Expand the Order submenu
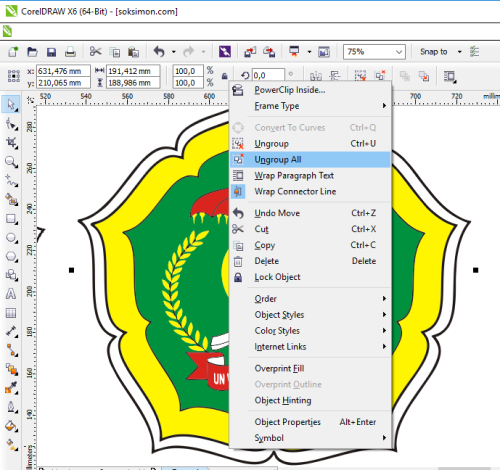Screen dimensions: 500x470 point(310,299)
